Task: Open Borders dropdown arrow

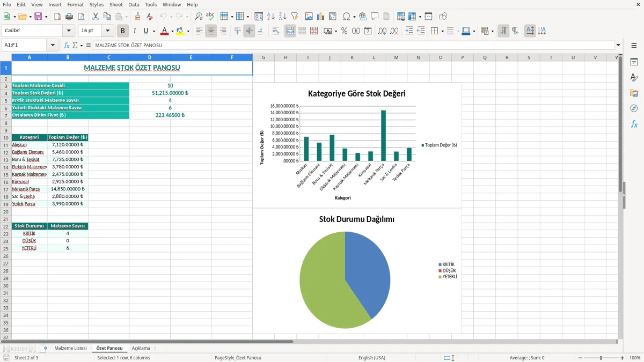Action: coord(442,31)
